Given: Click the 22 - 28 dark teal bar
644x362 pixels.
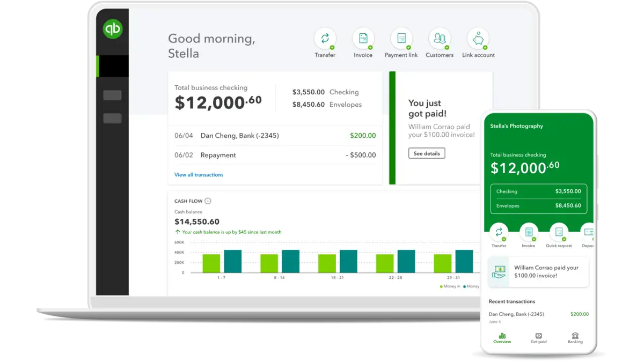Looking at the screenshot, I should 406,261.
